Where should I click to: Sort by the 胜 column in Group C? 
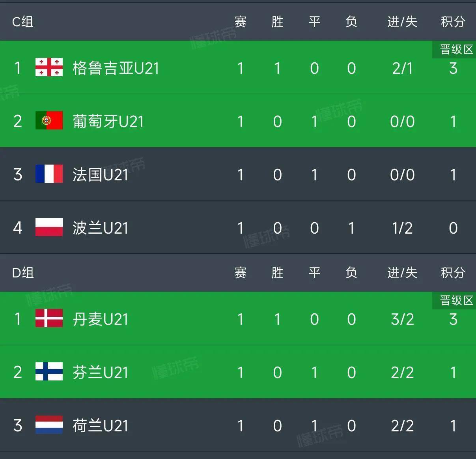277,22
